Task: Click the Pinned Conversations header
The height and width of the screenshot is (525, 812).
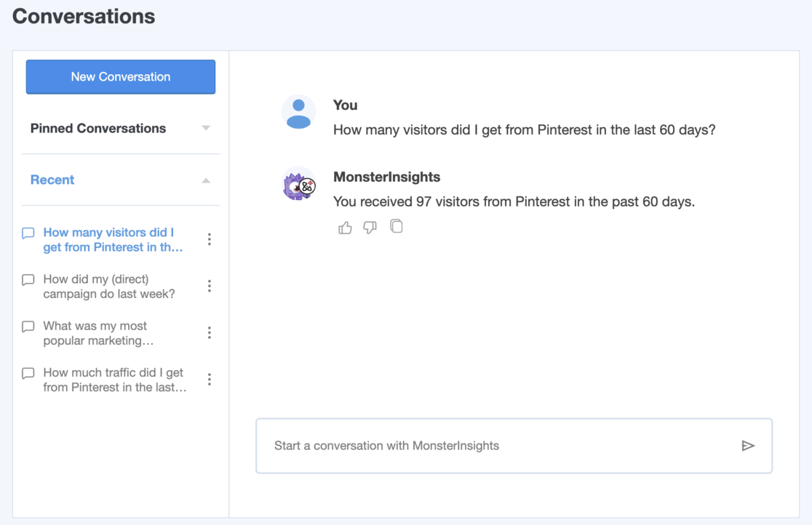Action: (97, 128)
